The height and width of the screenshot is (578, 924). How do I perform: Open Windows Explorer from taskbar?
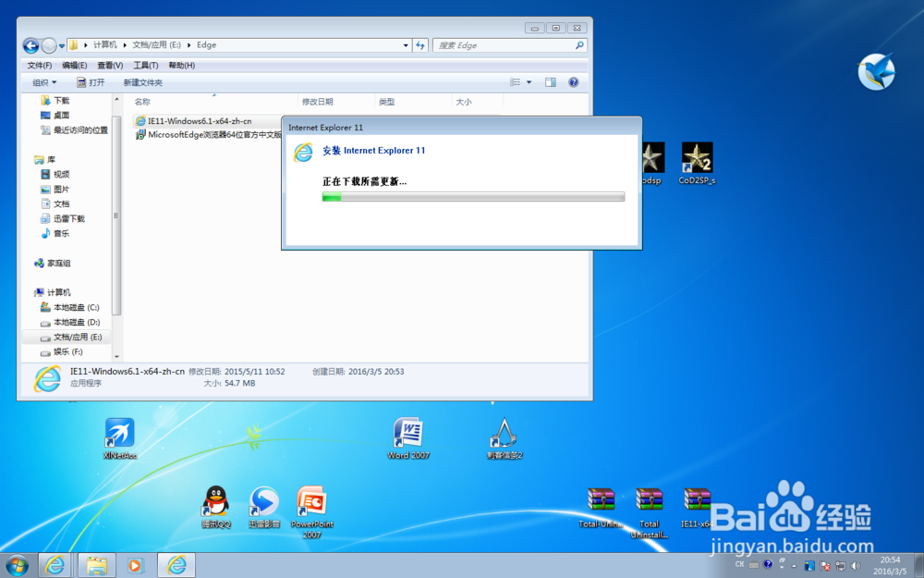coord(97,566)
